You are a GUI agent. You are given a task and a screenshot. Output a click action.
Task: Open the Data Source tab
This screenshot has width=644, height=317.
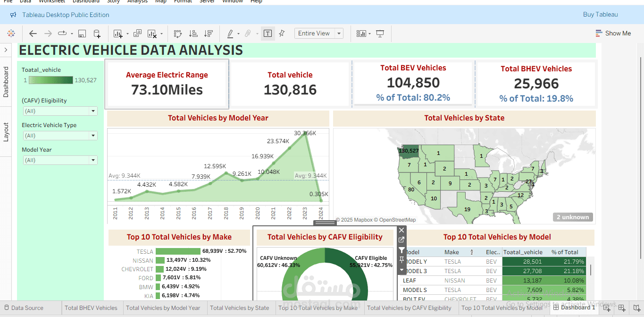pos(23,308)
